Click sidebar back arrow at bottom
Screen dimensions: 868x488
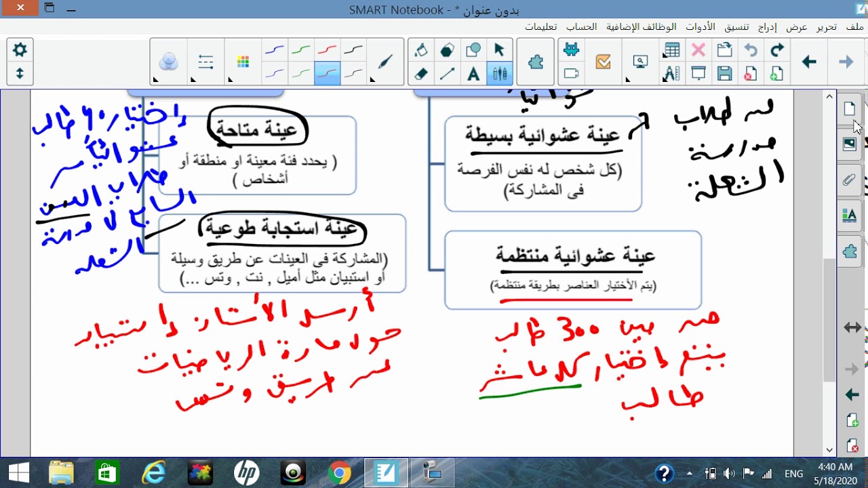pyautogui.click(x=852, y=394)
